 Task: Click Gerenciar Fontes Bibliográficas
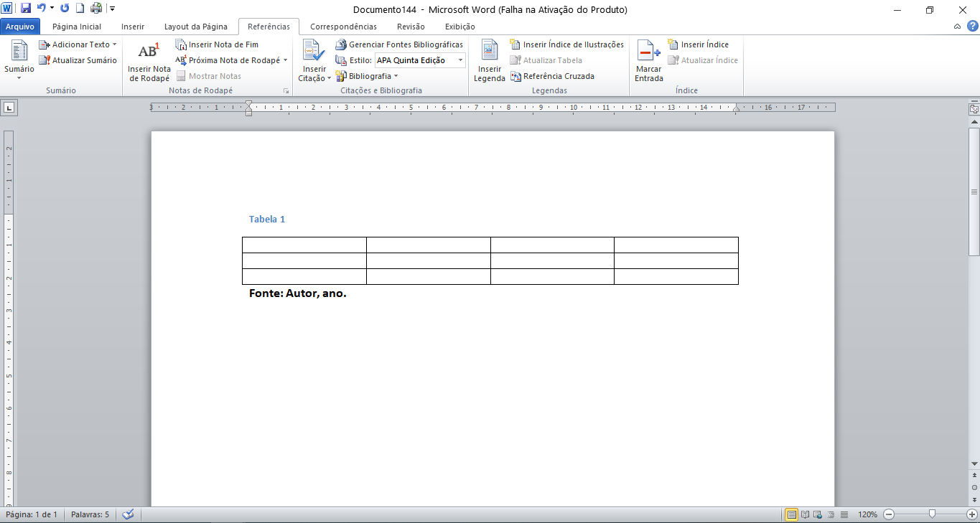coord(400,44)
